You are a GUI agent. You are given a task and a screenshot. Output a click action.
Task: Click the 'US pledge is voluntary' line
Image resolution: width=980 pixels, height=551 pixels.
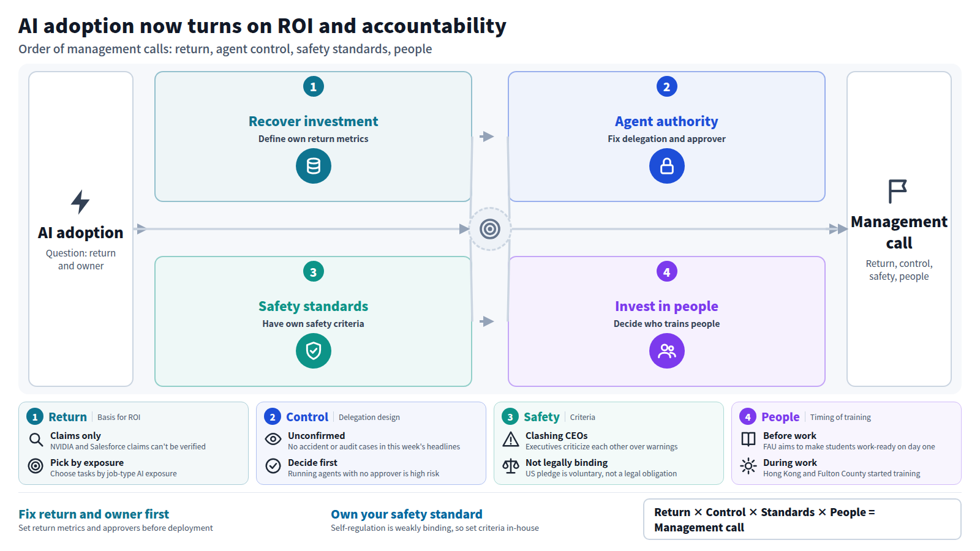coord(601,474)
